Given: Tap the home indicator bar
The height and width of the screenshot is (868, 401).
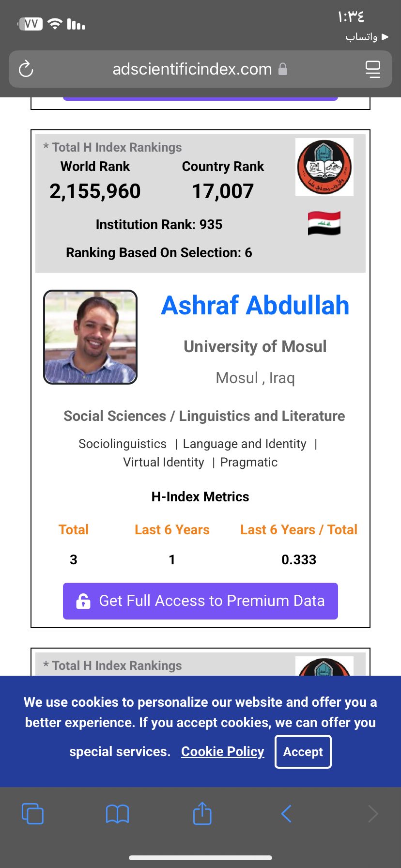Looking at the screenshot, I should coord(200,858).
